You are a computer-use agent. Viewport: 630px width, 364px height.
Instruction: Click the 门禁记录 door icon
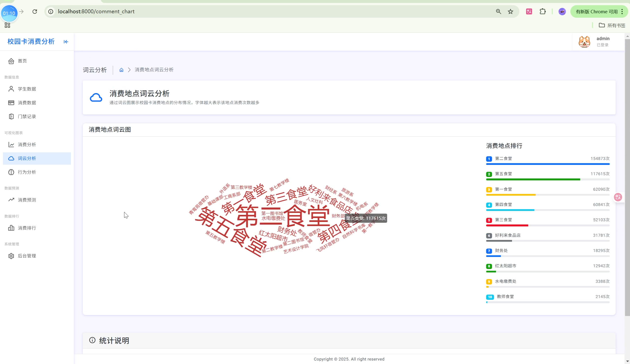click(x=11, y=116)
